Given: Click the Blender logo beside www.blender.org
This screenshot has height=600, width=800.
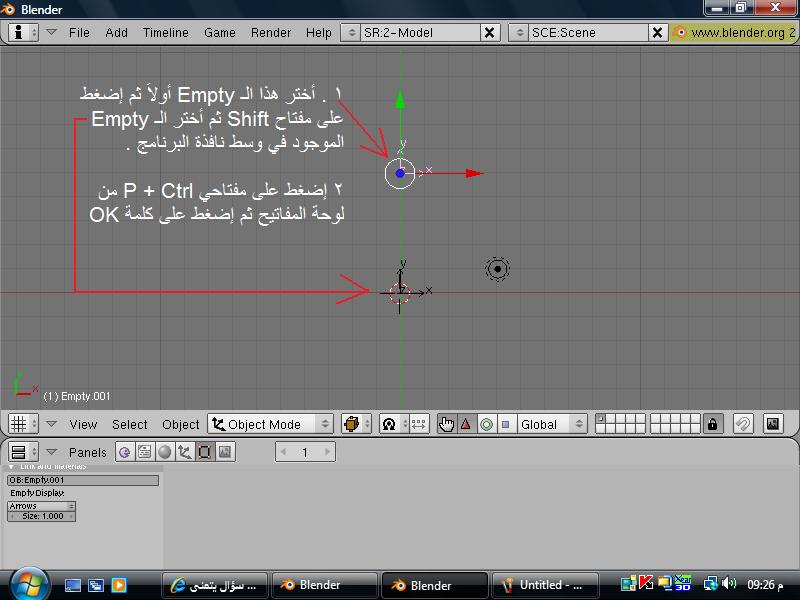Looking at the screenshot, I should point(679,33).
